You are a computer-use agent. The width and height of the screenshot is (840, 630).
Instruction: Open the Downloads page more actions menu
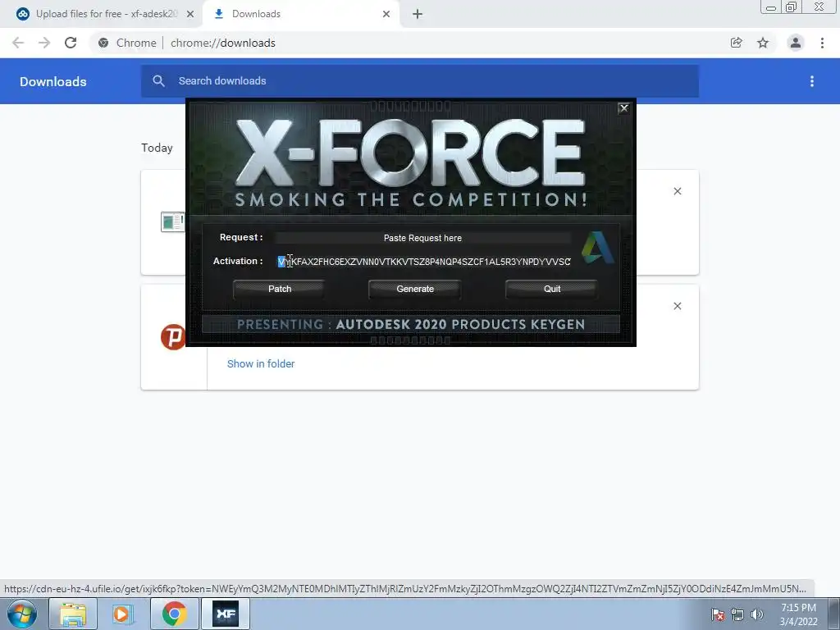(812, 81)
